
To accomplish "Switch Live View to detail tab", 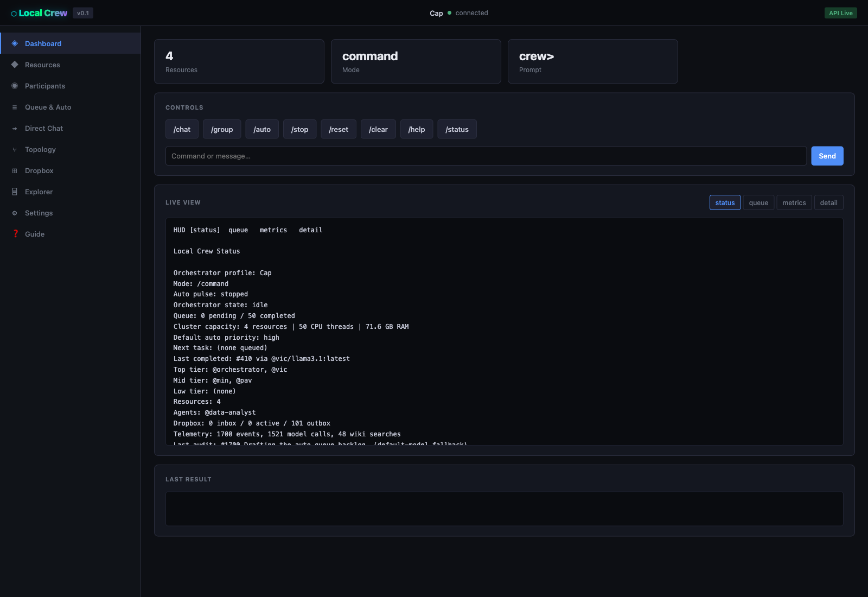I will pyautogui.click(x=828, y=202).
